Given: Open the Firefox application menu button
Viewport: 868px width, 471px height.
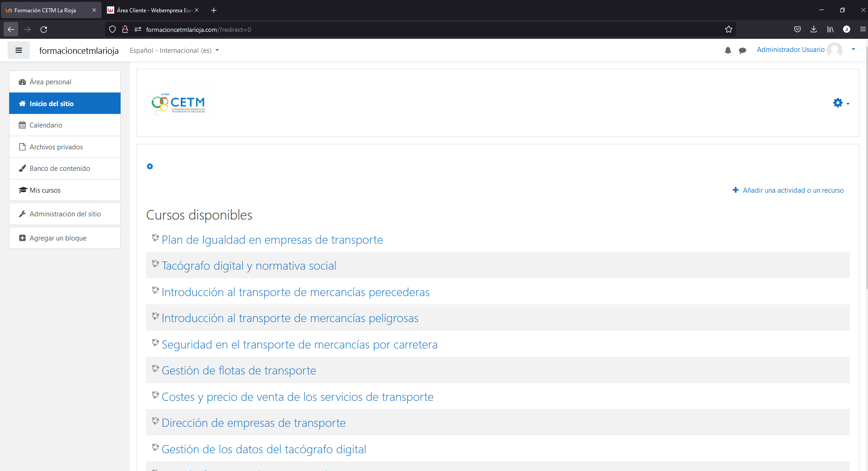Looking at the screenshot, I should pyautogui.click(x=863, y=29).
